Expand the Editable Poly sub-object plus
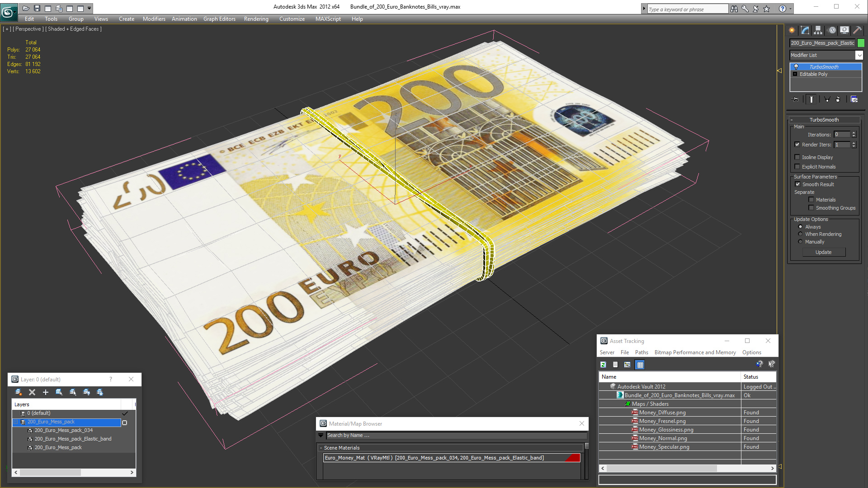Screen dimensions: 868x488 [x=795, y=74]
